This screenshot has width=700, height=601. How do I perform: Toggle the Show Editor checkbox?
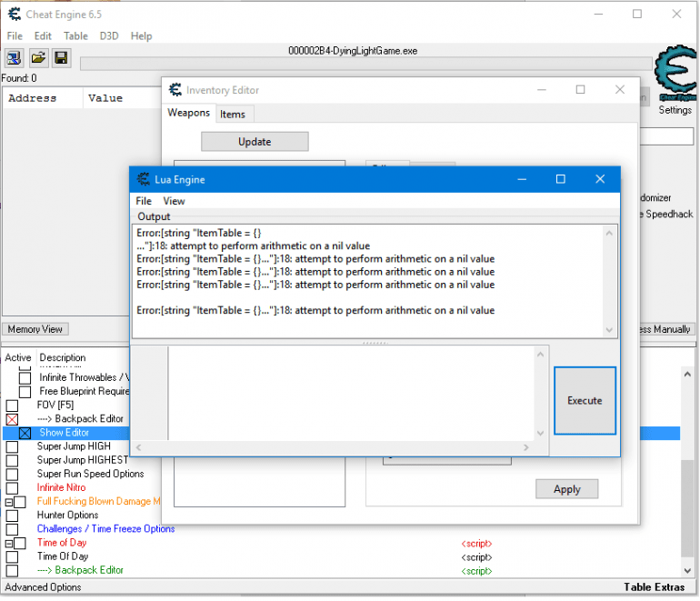coord(25,433)
